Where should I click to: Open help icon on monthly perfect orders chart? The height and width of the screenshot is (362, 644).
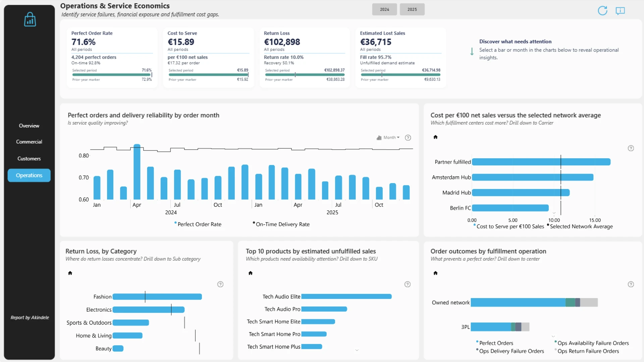coord(408,138)
